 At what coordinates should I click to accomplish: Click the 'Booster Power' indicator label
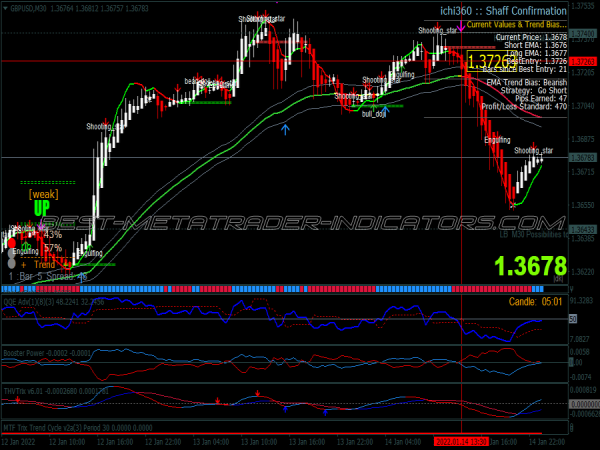coord(24,353)
